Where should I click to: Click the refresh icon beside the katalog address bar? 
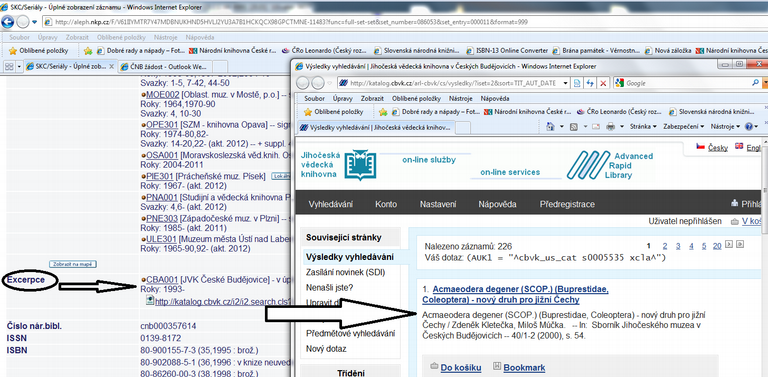click(590, 83)
